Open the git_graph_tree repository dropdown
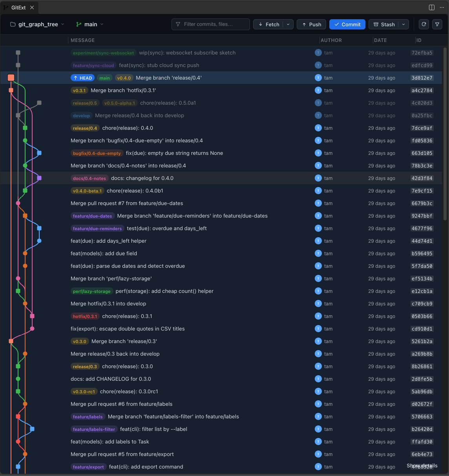Image resolution: width=449 pixels, height=476 pixels. pyautogui.click(x=37, y=24)
